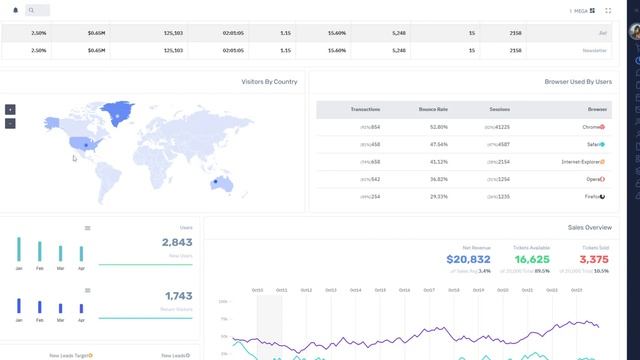Sort by the Sessions column header

500,109
